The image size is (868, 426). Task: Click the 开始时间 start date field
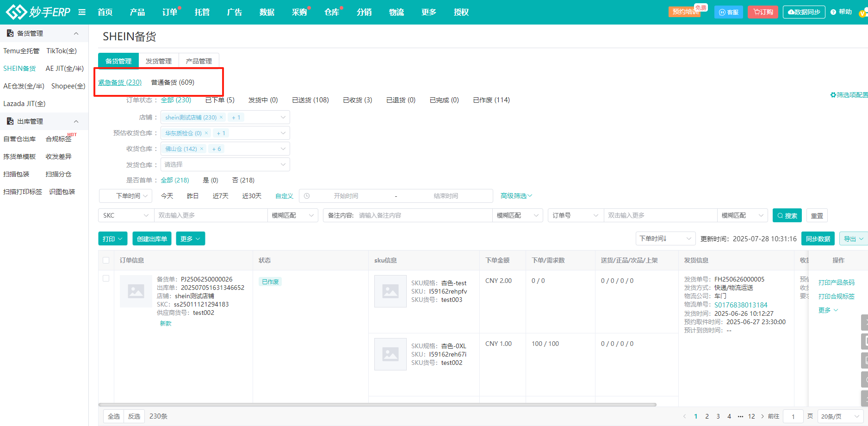click(x=346, y=196)
